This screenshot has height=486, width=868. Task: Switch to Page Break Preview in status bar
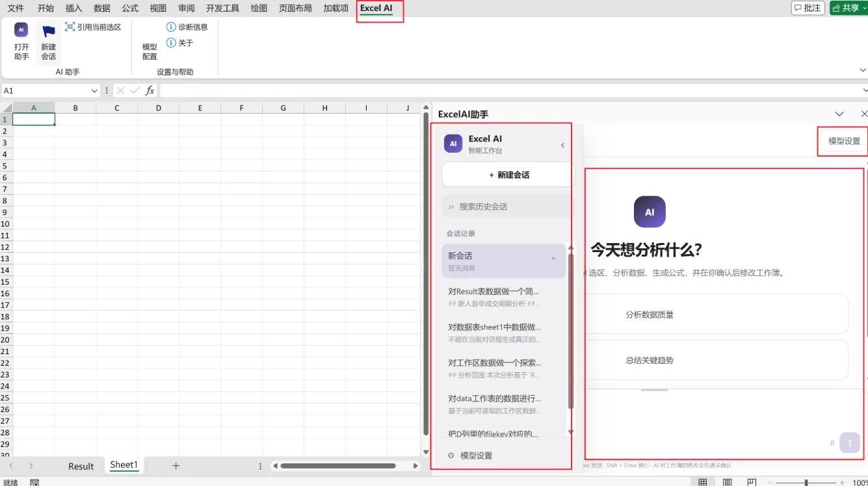[752, 482]
